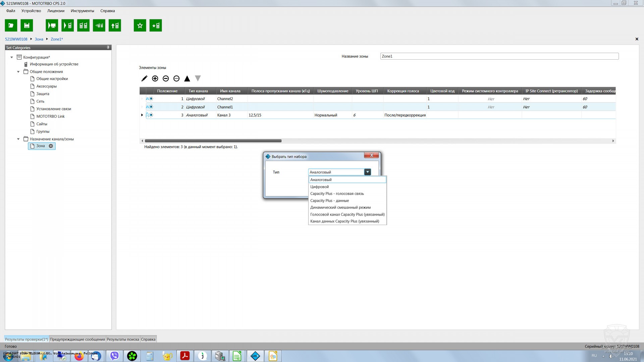Click the Название зоны input field
Image resolution: width=644 pixels, height=362 pixels.
pos(499,56)
